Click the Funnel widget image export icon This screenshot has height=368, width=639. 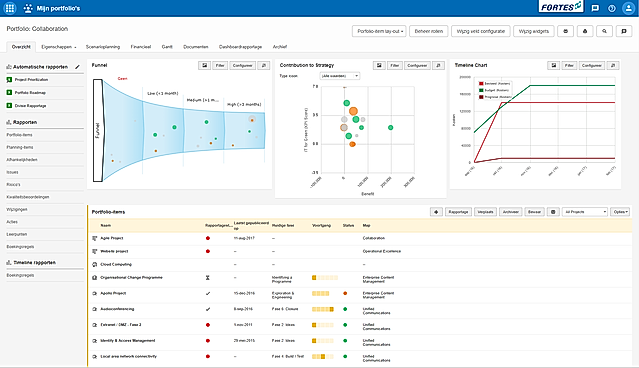pyautogui.click(x=205, y=65)
